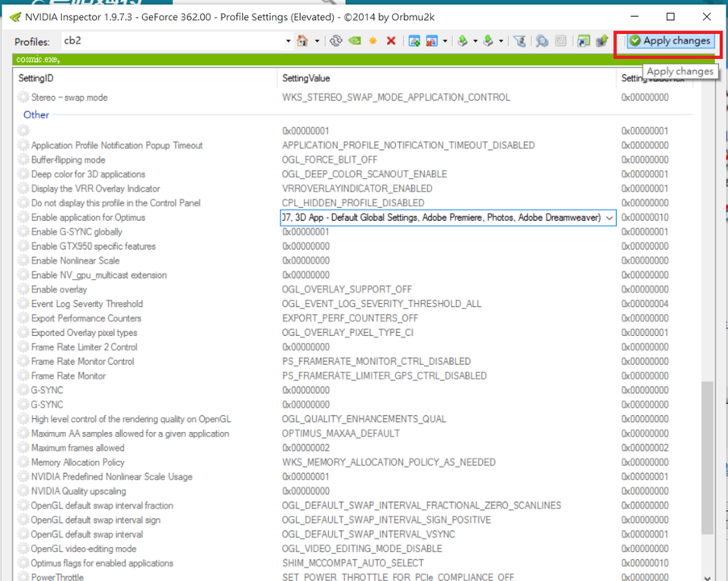728x581 pixels.
Task: Select NVIDIA Predefined Nonlinear Scale Usage setting
Action: point(111,476)
